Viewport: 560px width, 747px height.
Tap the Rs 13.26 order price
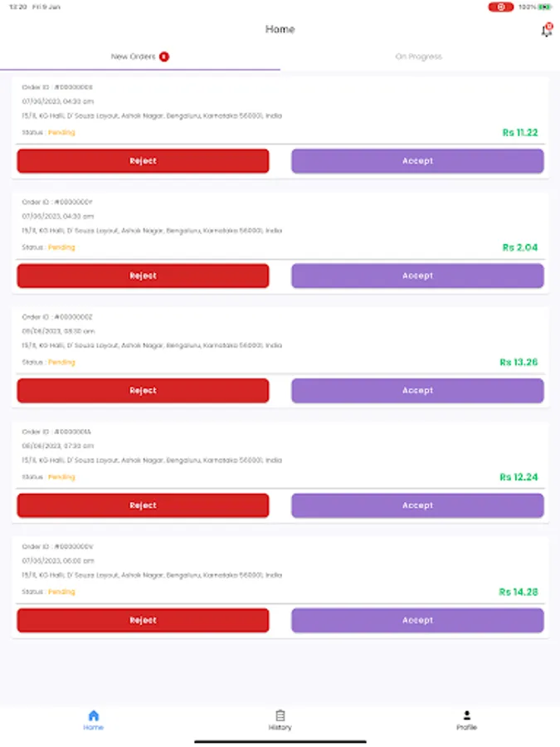coord(519,362)
